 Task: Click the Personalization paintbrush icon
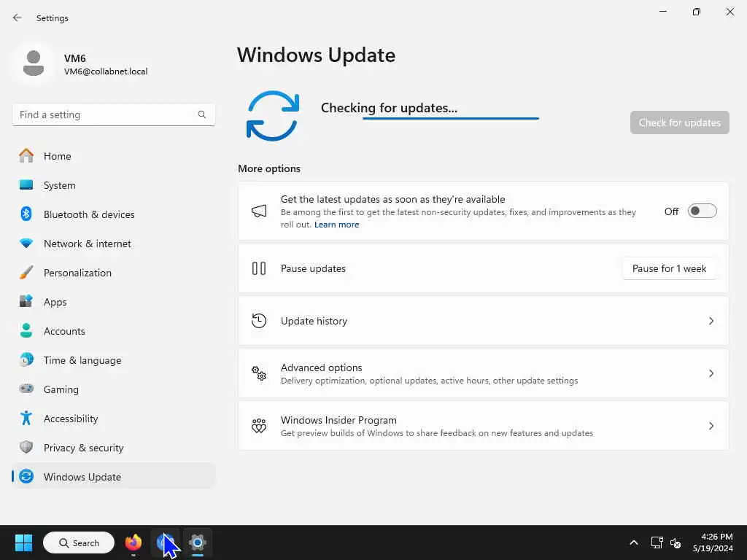pos(26,273)
